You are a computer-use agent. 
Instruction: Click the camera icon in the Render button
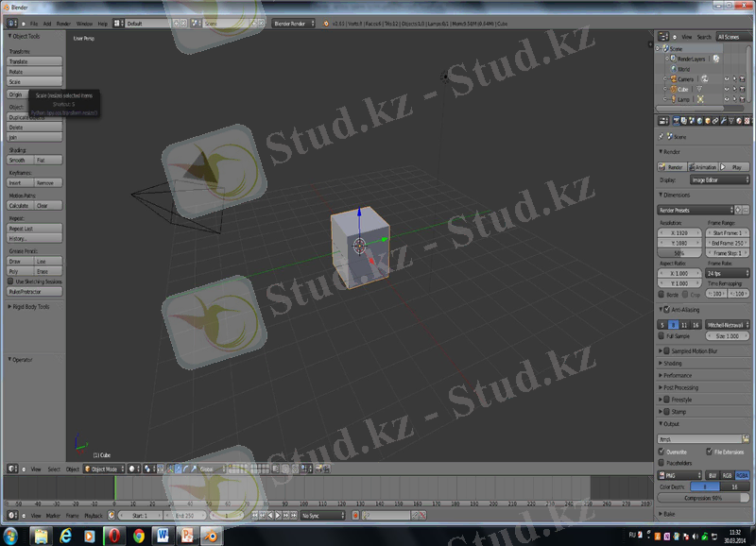point(663,167)
